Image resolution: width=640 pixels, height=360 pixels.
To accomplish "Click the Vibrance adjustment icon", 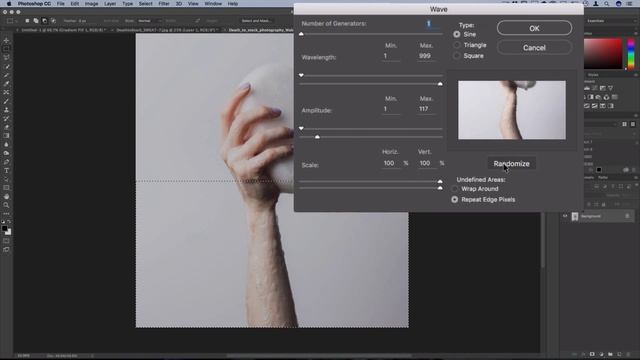I will (610, 88).
